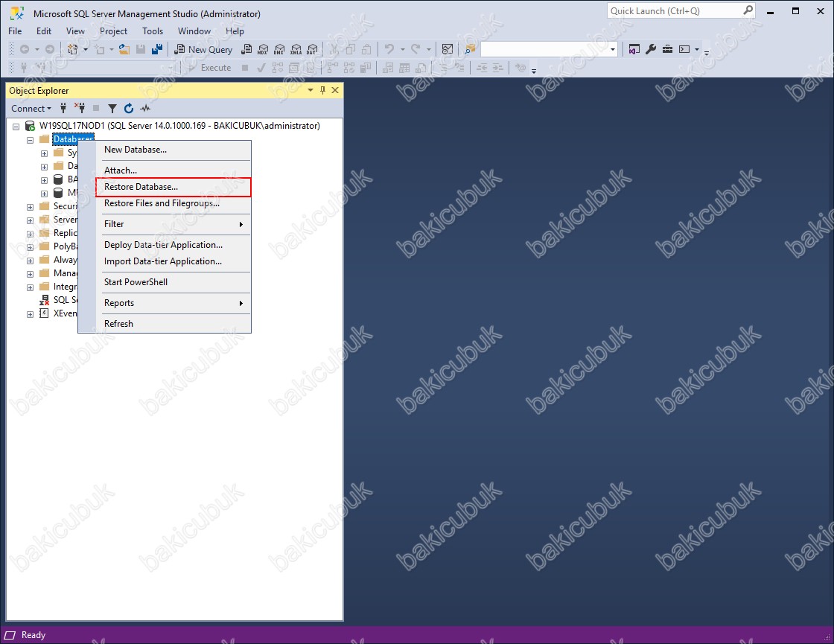
Task: Expand the Security folder node
Action: click(x=31, y=207)
